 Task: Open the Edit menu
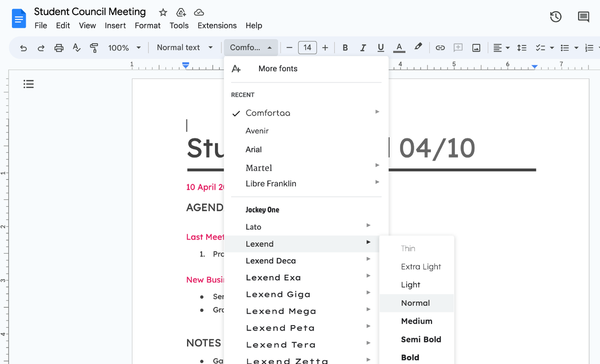[x=63, y=25]
